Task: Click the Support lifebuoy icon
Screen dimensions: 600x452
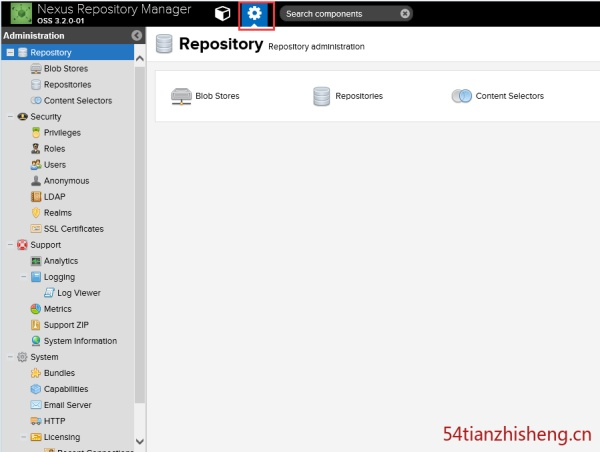Action: (22, 245)
